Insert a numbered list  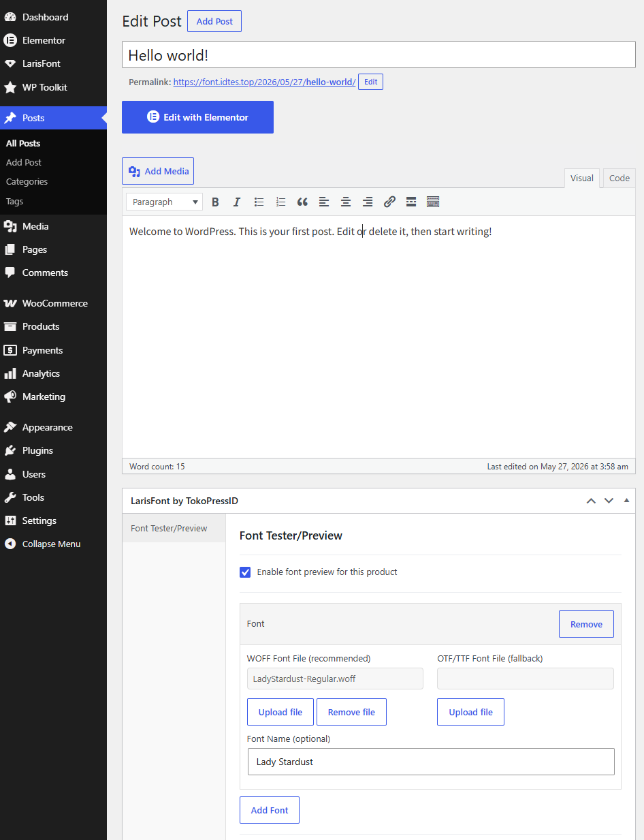coord(280,202)
